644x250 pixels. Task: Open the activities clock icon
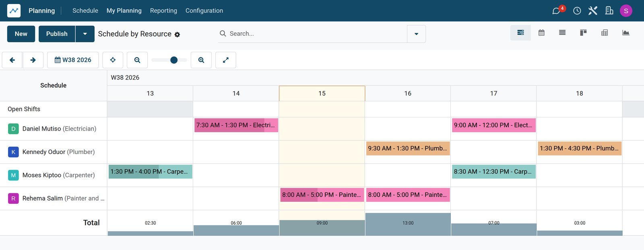pos(577,11)
